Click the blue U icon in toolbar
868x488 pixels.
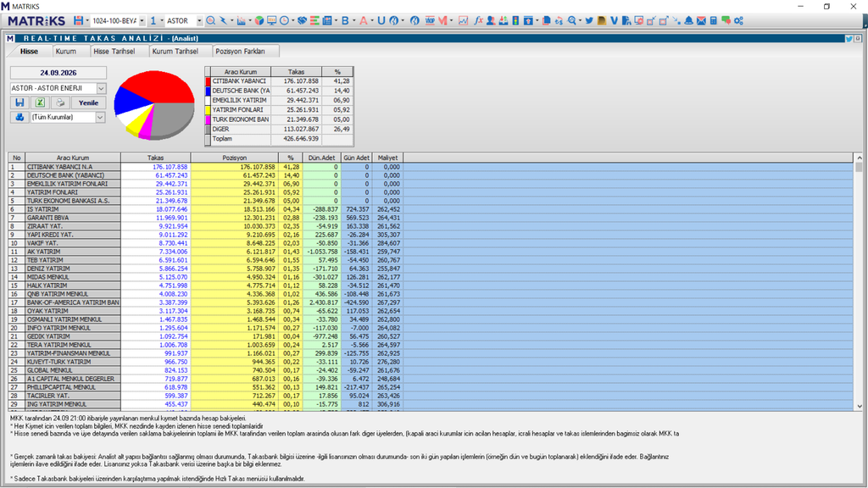point(381,20)
